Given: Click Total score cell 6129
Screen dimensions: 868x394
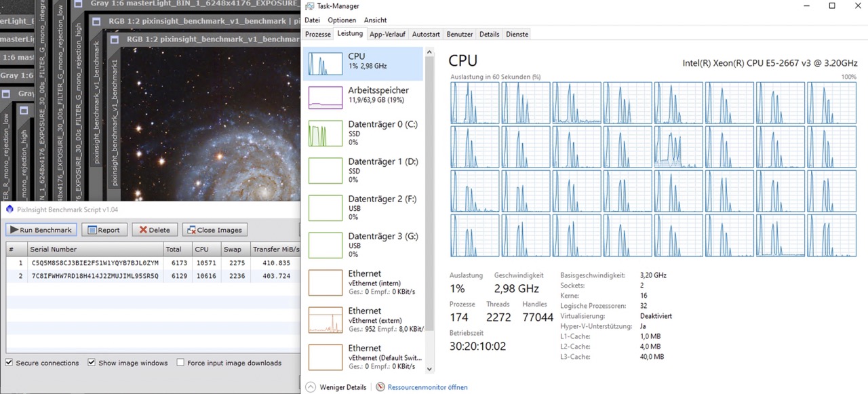Looking at the screenshot, I should pyautogui.click(x=177, y=276).
